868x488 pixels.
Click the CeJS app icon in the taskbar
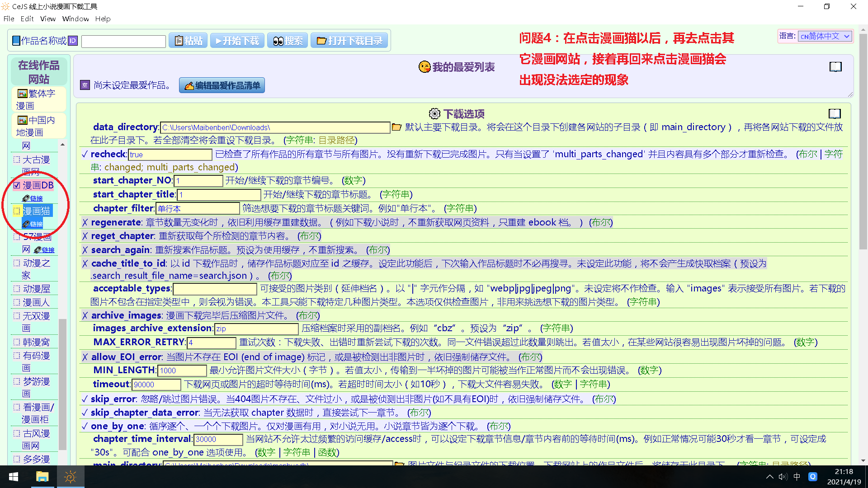tap(70, 477)
